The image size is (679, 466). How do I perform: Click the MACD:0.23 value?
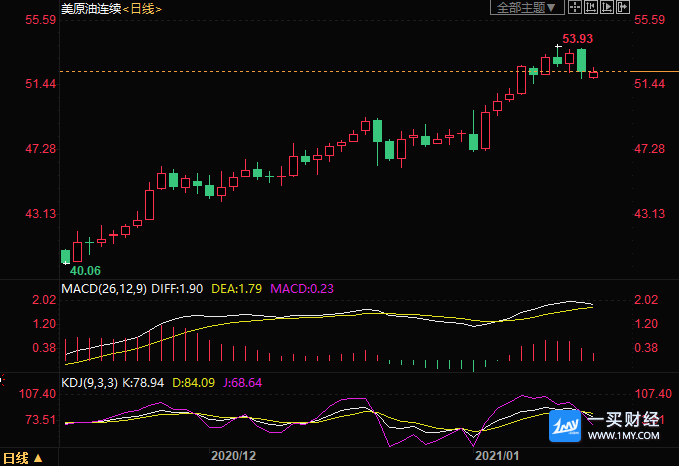[302, 289]
